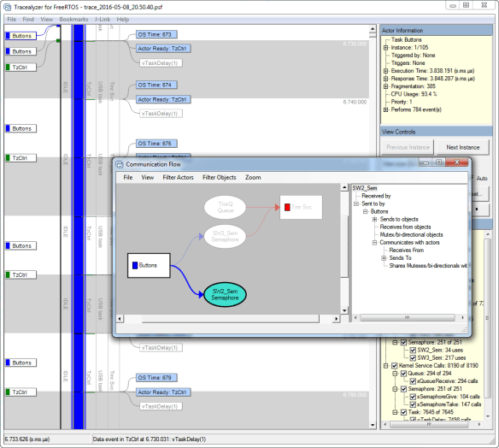Screen dimensions: 499x448
Task: Toggle the SW3_Sem: 217 uses checkbox
Action: click(413, 357)
